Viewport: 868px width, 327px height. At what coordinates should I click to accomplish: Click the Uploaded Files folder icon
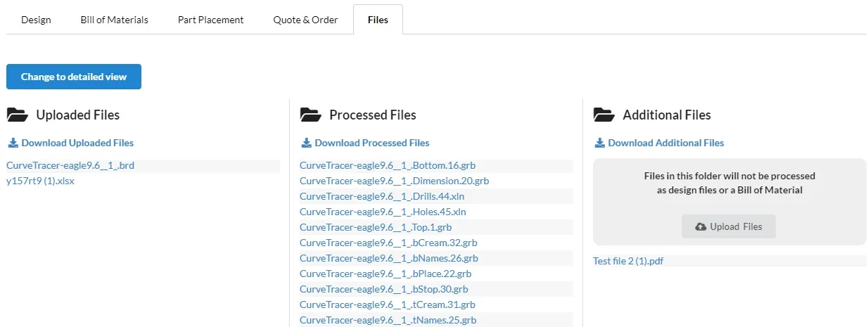point(17,115)
